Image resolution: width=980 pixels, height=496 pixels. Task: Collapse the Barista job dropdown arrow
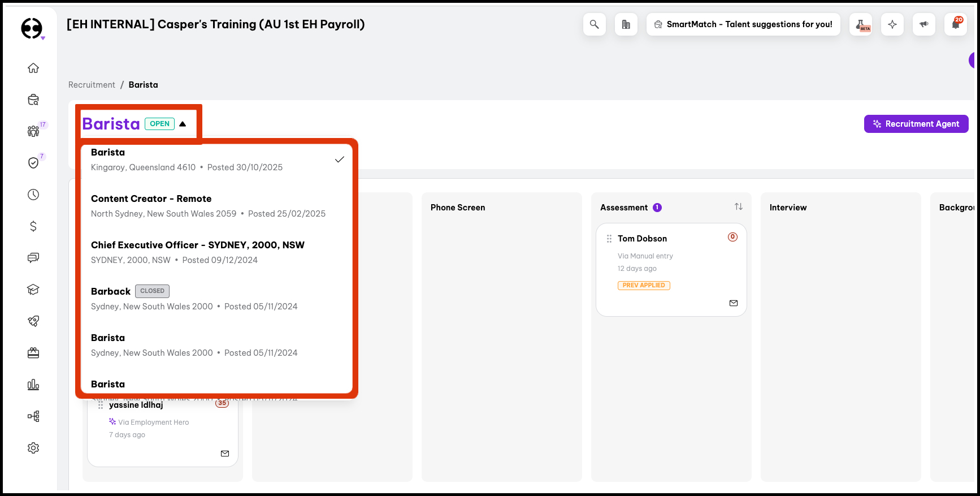(x=183, y=124)
